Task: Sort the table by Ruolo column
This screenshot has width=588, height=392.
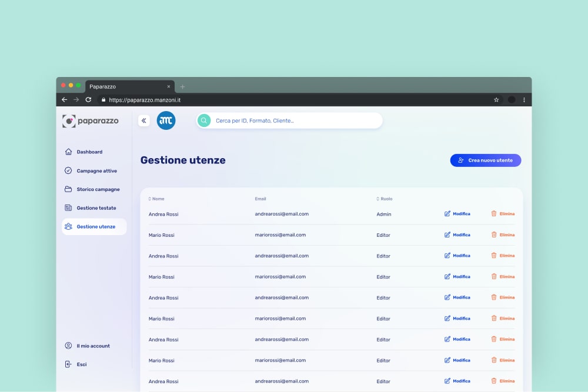Action: (385, 199)
